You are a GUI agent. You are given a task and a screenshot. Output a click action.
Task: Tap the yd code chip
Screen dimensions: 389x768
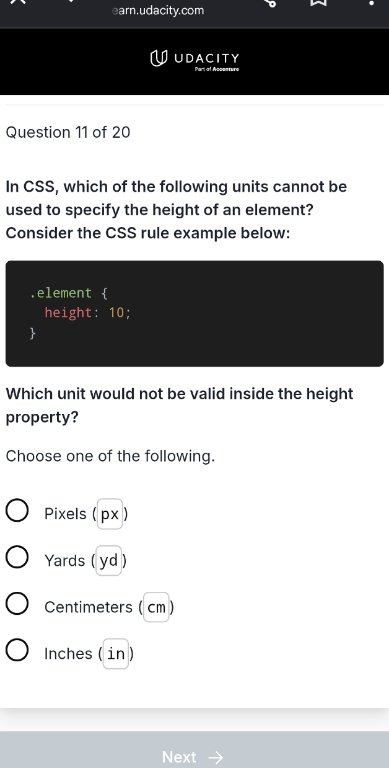coord(108,560)
